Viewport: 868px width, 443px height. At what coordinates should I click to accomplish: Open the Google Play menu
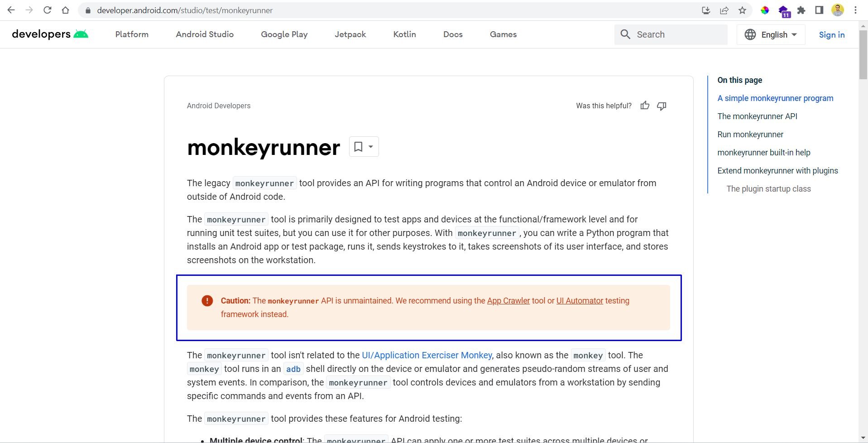[x=284, y=34]
